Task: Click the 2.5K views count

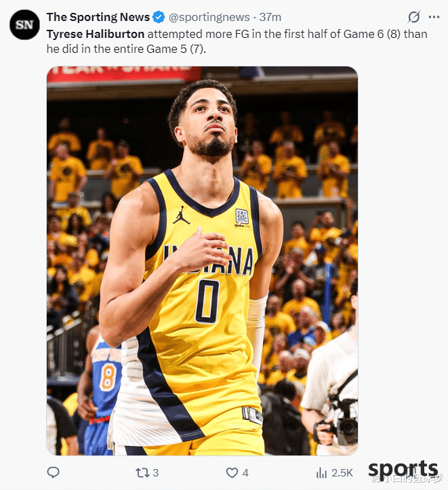Action: [342, 472]
